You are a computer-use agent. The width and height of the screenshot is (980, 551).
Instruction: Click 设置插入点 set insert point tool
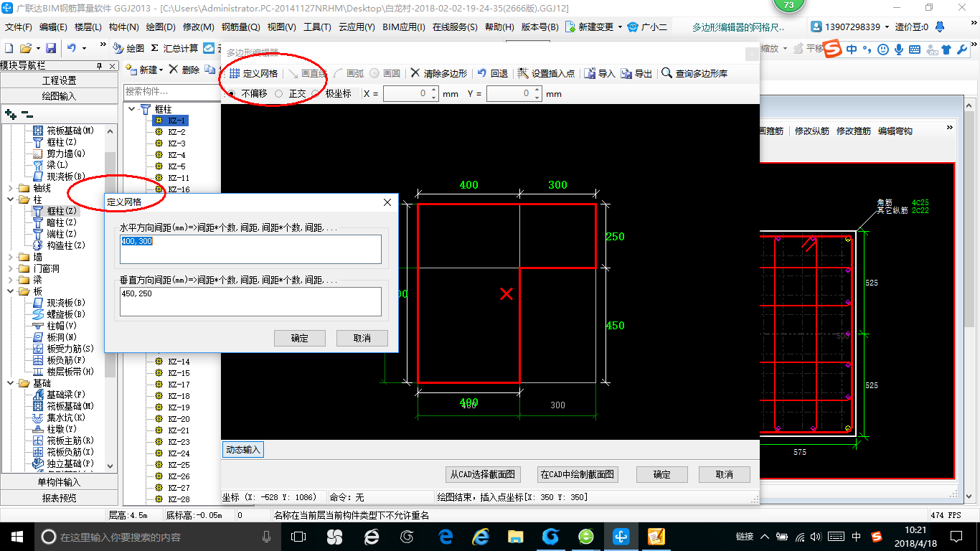point(546,73)
